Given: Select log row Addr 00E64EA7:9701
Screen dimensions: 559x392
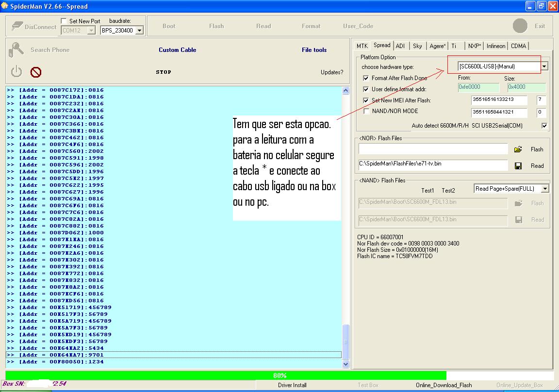Looking at the screenshot, I should [x=174, y=355].
